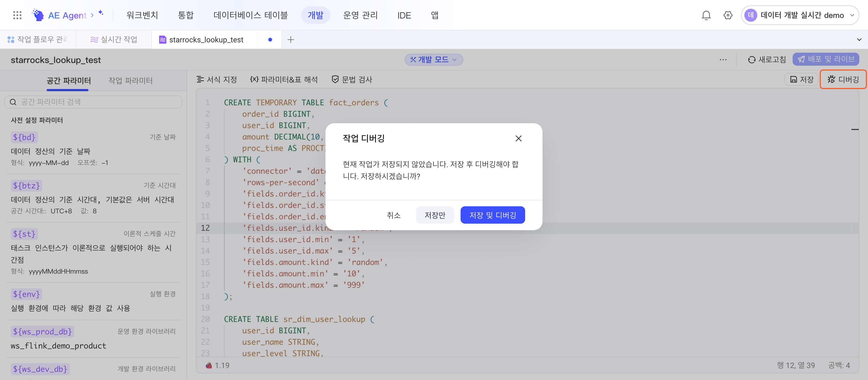The image size is (868, 380).
Task: Expand the tab list chevron
Action: 859,40
